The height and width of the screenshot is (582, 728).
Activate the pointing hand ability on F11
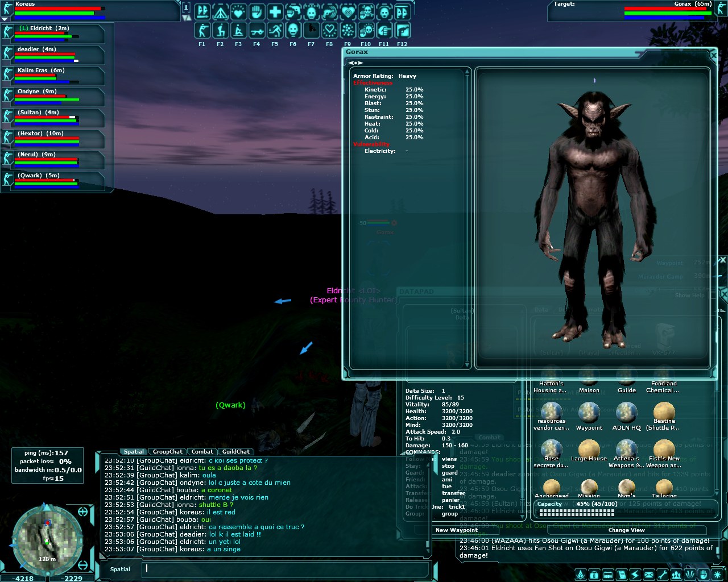pos(384,30)
